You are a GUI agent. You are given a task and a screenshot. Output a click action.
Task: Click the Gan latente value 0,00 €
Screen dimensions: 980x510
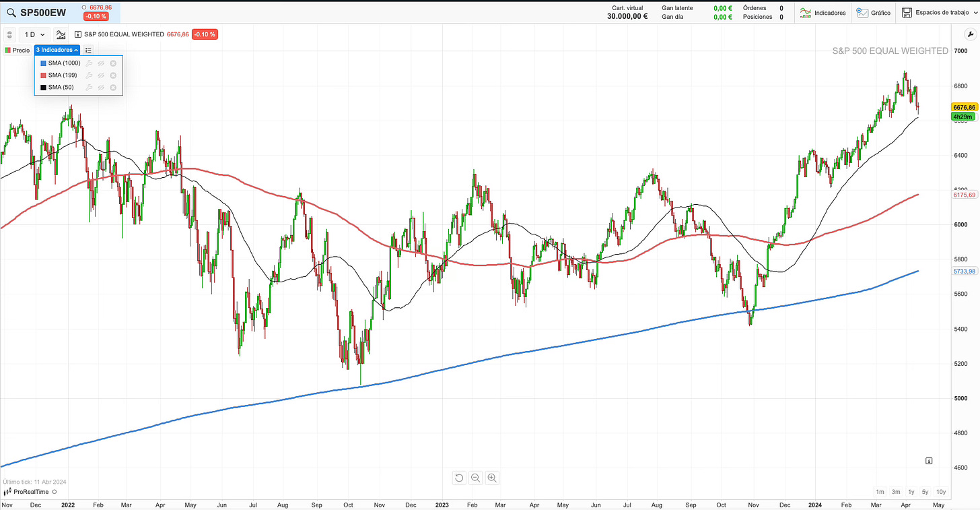[x=722, y=8]
